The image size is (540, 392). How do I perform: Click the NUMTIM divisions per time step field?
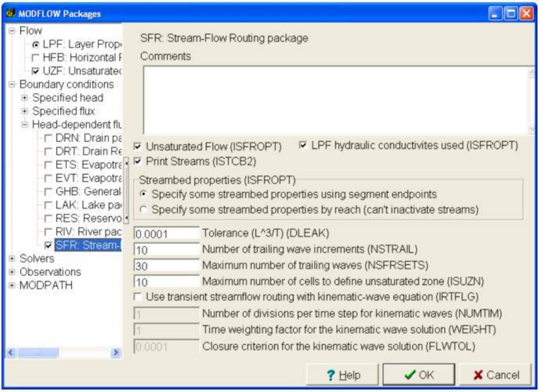166,314
